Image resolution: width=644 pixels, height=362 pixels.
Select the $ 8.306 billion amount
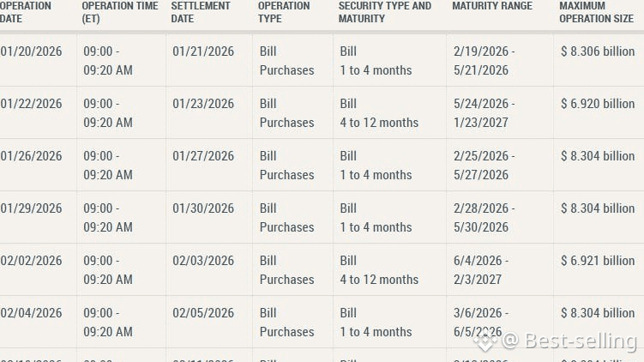(x=598, y=51)
